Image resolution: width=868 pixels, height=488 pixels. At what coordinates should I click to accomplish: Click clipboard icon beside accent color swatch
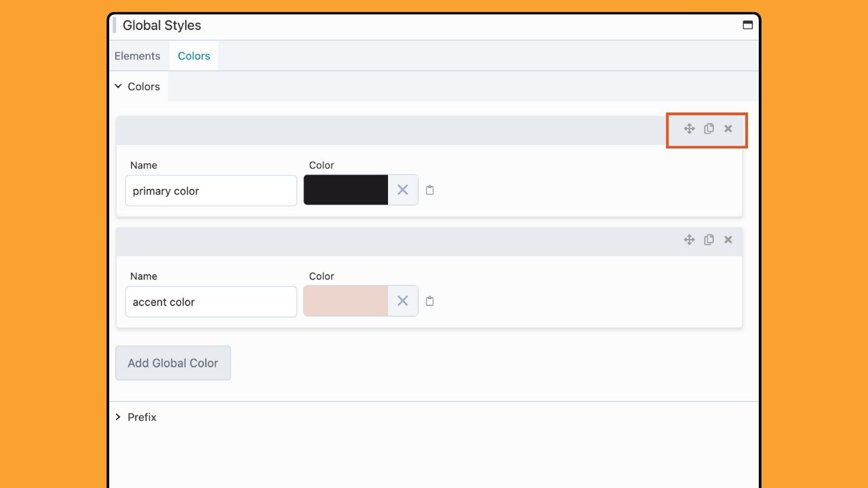click(430, 302)
